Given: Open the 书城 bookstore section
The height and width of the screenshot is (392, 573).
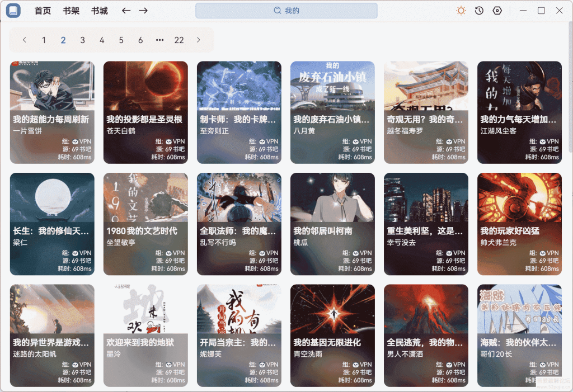Looking at the screenshot, I should click(x=99, y=10).
